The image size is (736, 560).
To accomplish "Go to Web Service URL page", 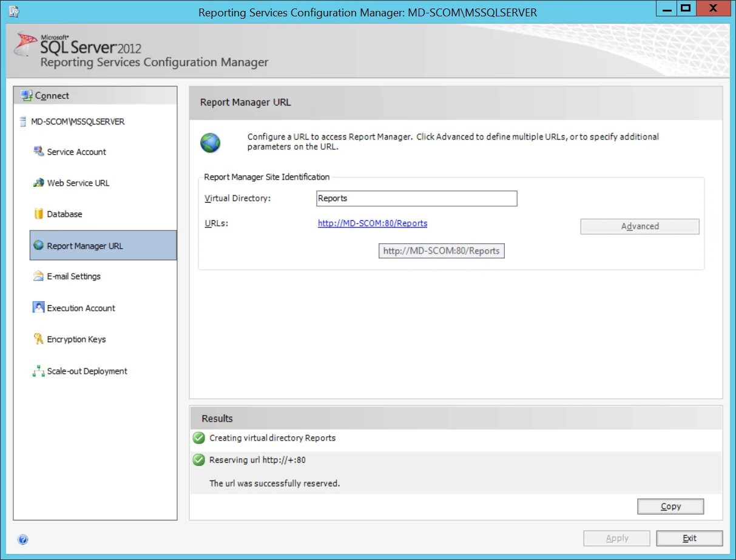I will point(78,183).
